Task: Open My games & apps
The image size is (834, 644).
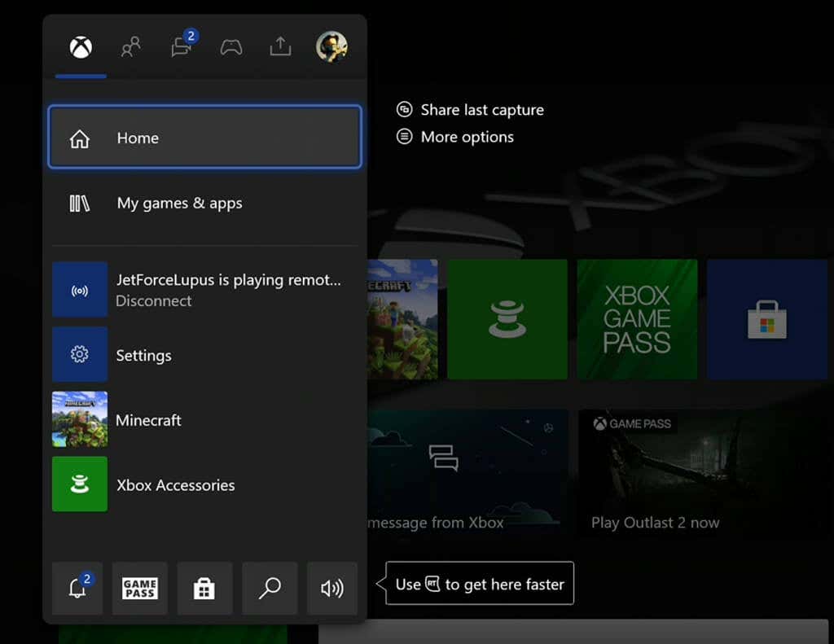Action: pos(179,204)
